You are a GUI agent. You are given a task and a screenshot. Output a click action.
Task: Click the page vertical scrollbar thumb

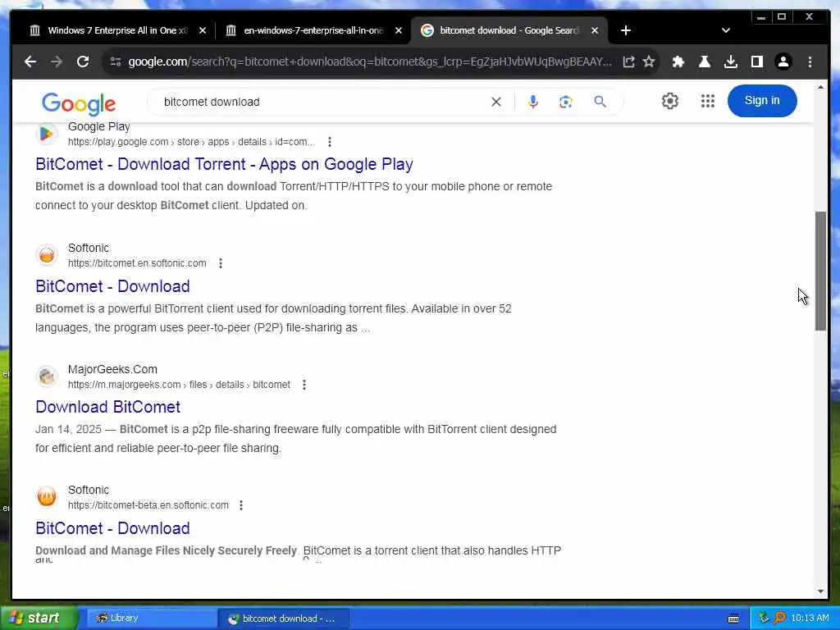[820, 271]
